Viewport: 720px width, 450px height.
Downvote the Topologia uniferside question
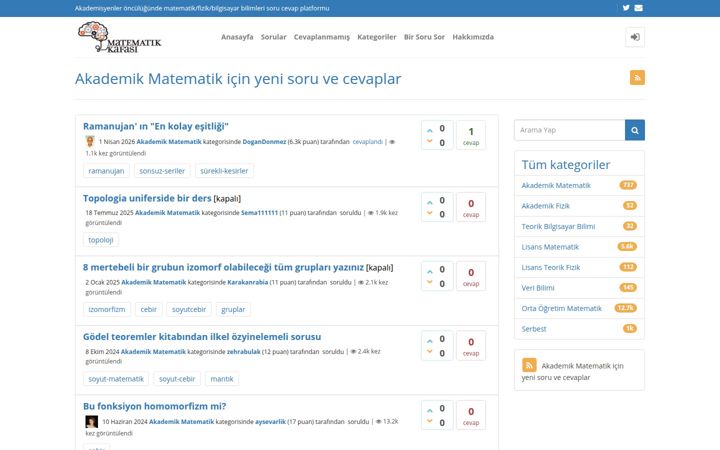[429, 213]
